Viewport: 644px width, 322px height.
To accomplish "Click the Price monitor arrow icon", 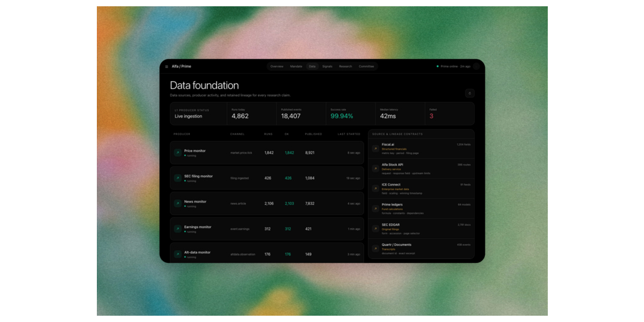I will [178, 153].
